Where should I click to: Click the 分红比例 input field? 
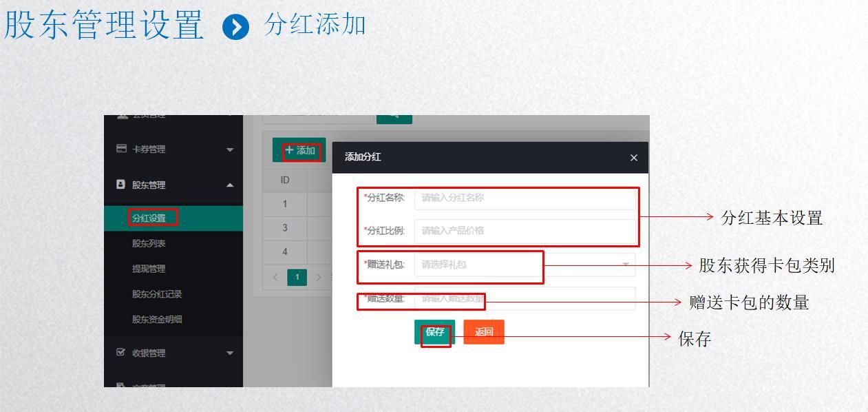525,231
